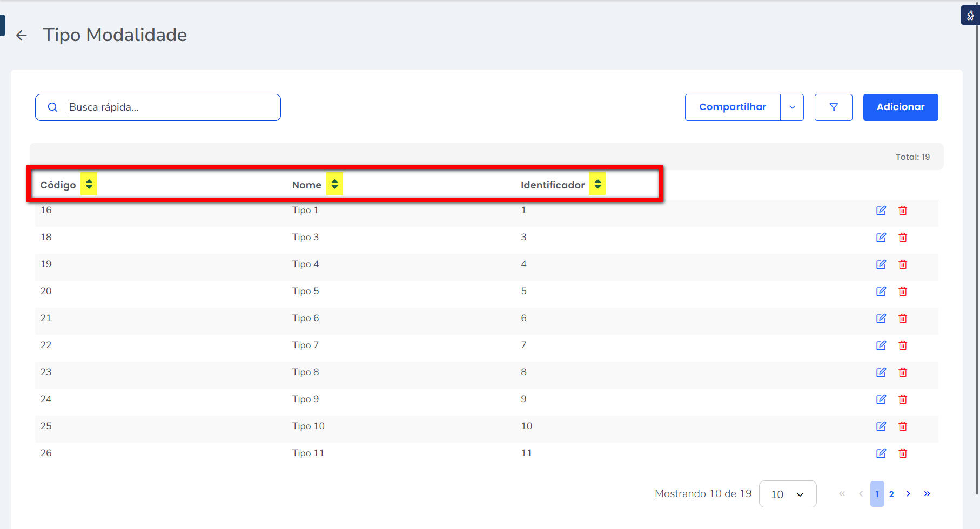Jump to the last page of results

[x=927, y=494]
